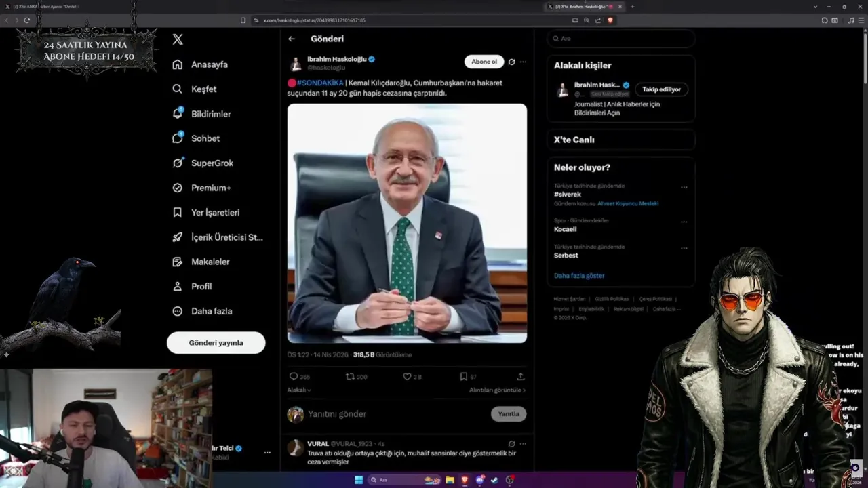868x488 pixels.
Task: Open İbrahim Haskoloğlu profile avatar in post
Action: tap(296, 64)
